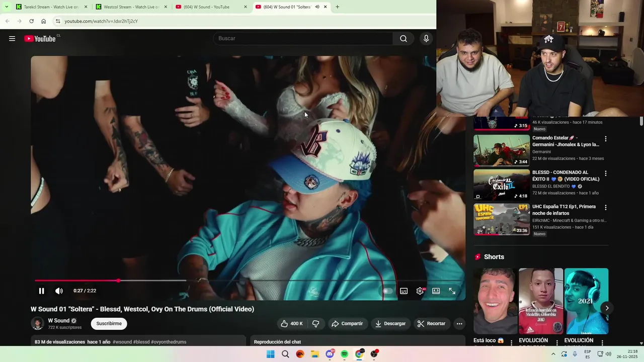Image resolution: width=644 pixels, height=362 pixels.
Task: Subscribe with the Suscribirme button
Action: click(x=109, y=324)
